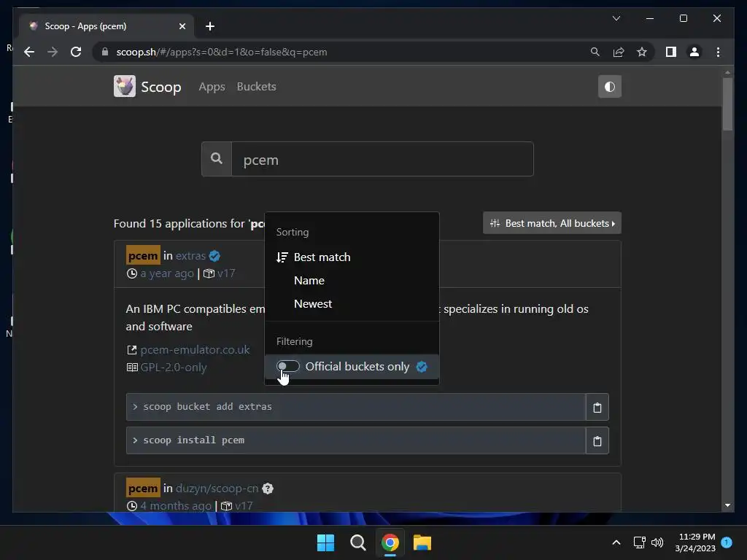Viewport: 747px width, 560px height.
Task: Open the extras bucket link
Action: click(190, 256)
